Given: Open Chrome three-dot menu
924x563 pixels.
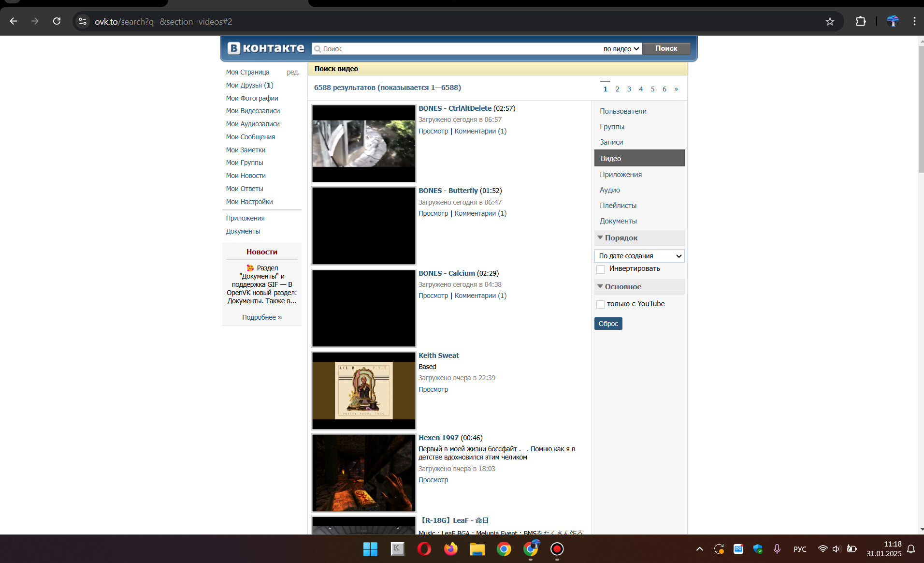Looking at the screenshot, I should (x=914, y=21).
